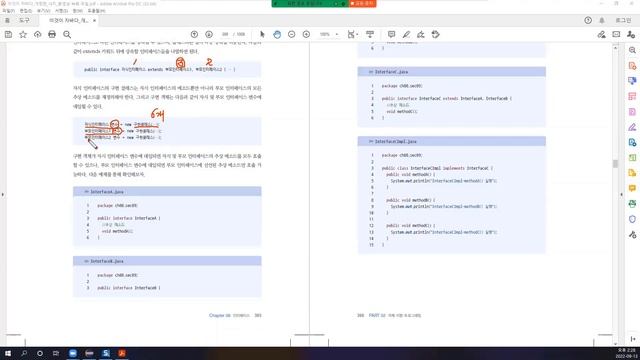
Task: Open the 도움말 menu
Action: coord(96,11)
